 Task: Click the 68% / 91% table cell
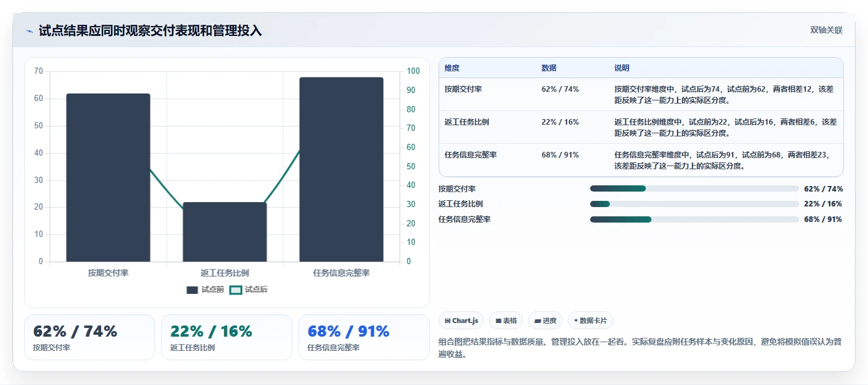tap(560, 155)
